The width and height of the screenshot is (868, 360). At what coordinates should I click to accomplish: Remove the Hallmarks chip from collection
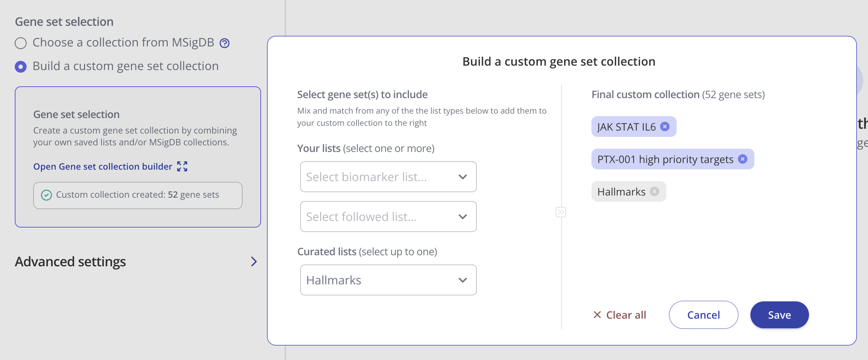(655, 191)
